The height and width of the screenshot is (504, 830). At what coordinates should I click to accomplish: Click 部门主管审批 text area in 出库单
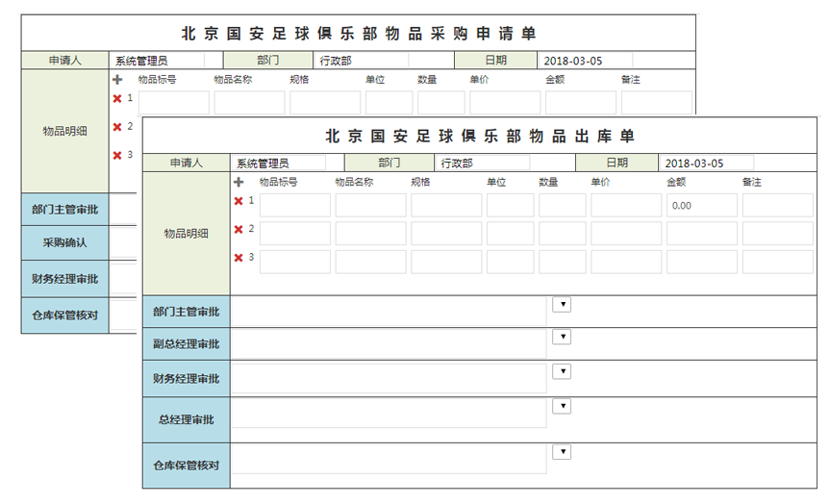(390, 312)
